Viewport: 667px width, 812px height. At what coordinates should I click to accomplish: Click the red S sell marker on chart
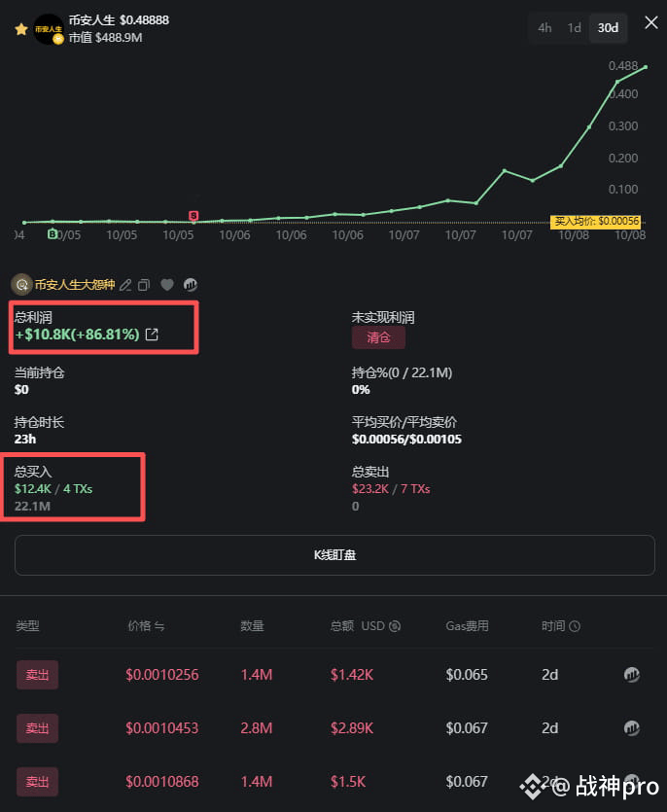click(x=193, y=215)
